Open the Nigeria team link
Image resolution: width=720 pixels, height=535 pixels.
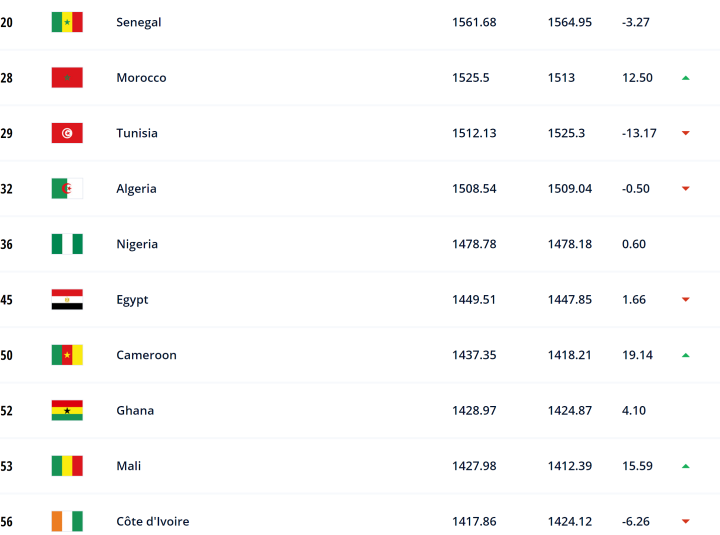click(x=137, y=244)
